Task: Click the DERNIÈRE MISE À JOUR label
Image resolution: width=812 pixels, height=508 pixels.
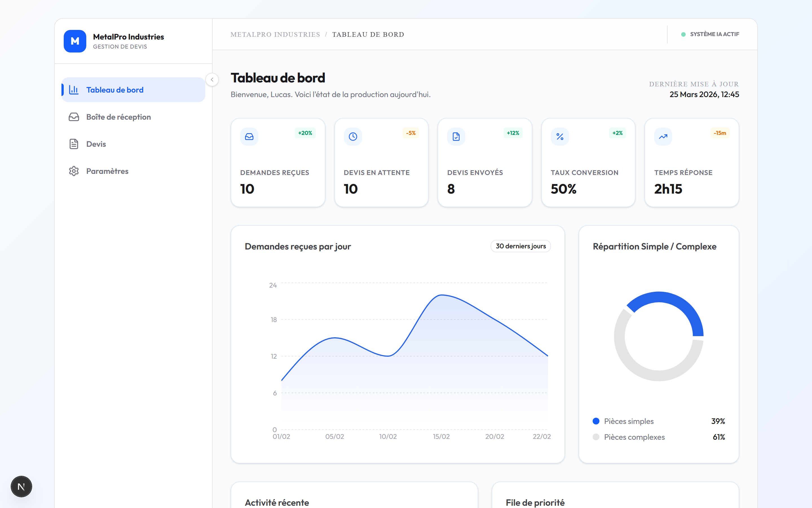Action: click(694, 84)
